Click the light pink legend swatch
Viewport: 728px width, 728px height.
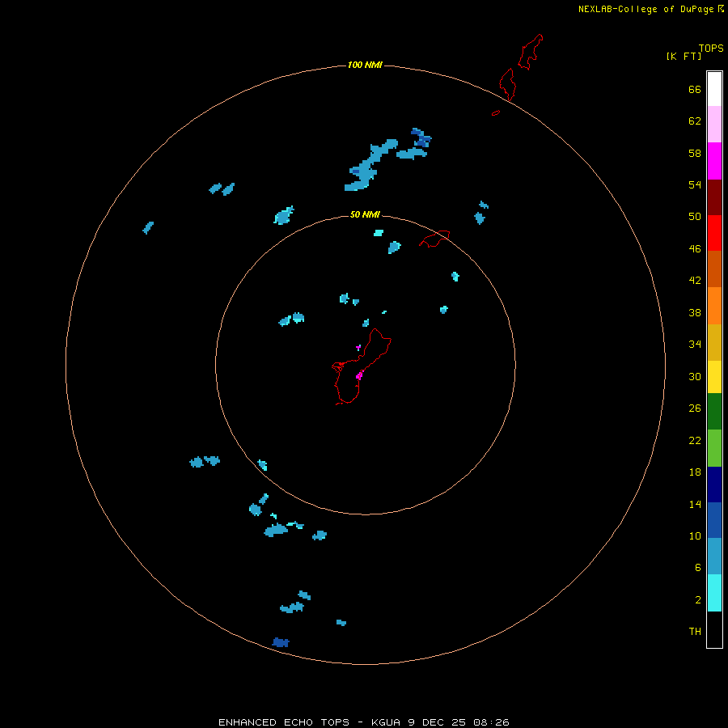[714, 125]
